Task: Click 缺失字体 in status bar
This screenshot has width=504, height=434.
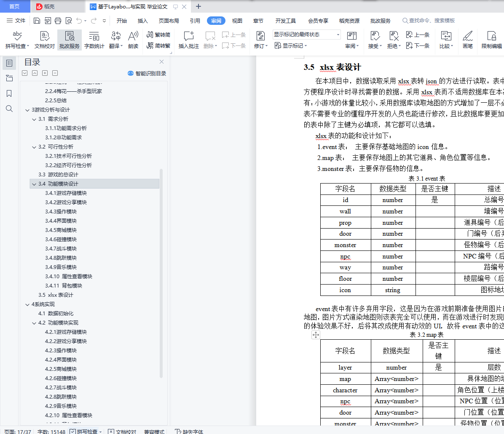Action: 189,431
